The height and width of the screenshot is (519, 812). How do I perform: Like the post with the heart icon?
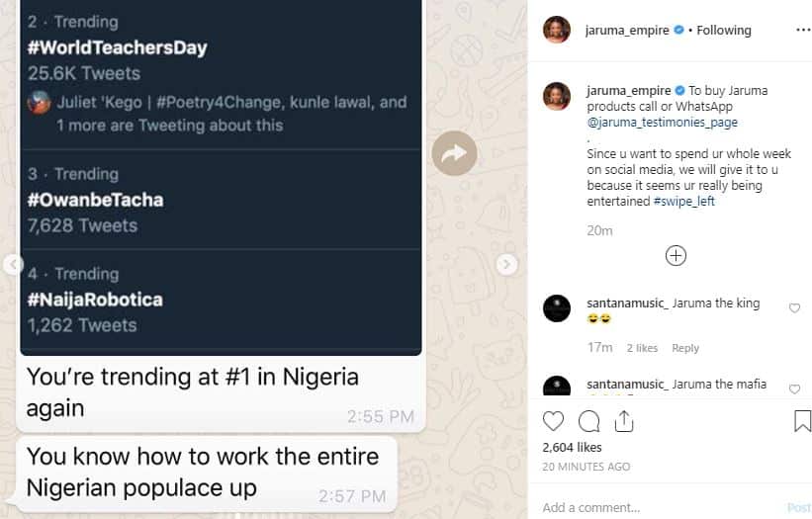click(x=554, y=421)
